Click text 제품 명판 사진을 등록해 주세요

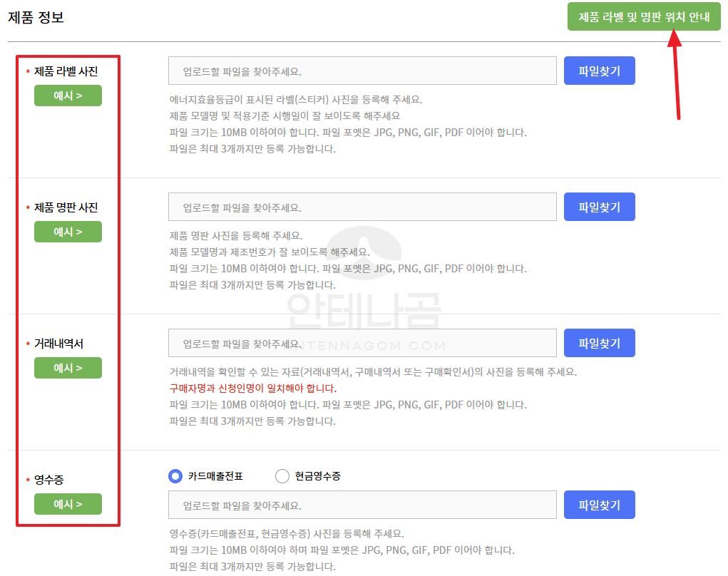pos(236,235)
